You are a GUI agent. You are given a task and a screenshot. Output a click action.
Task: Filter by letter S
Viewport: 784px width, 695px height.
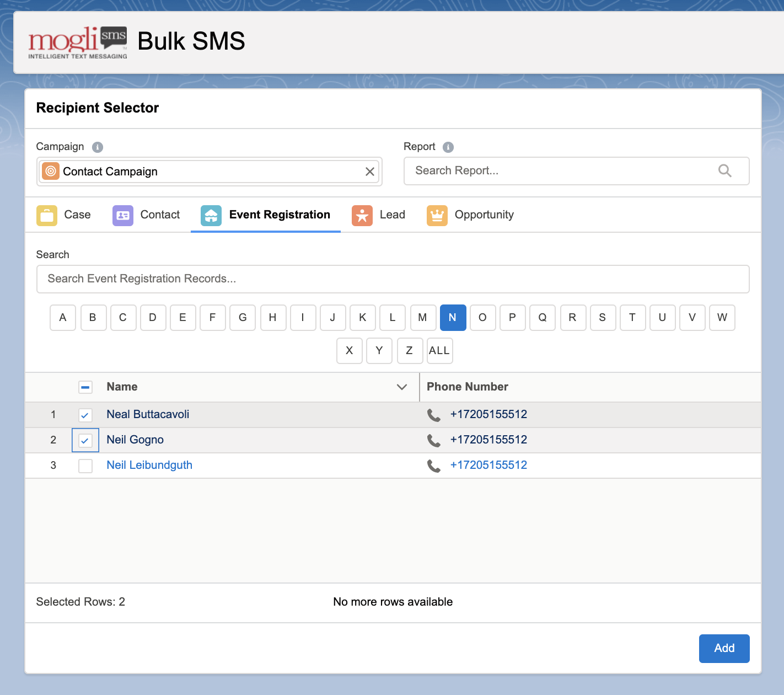603,318
